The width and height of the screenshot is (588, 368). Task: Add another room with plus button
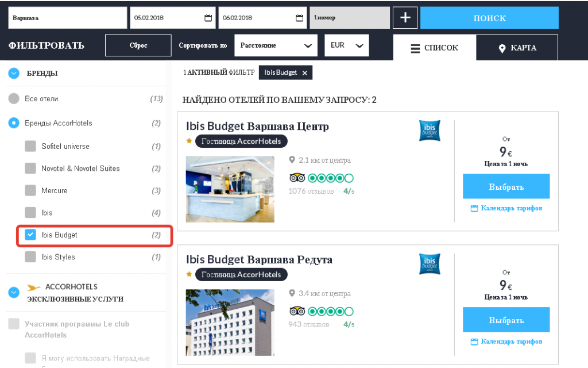tap(405, 18)
